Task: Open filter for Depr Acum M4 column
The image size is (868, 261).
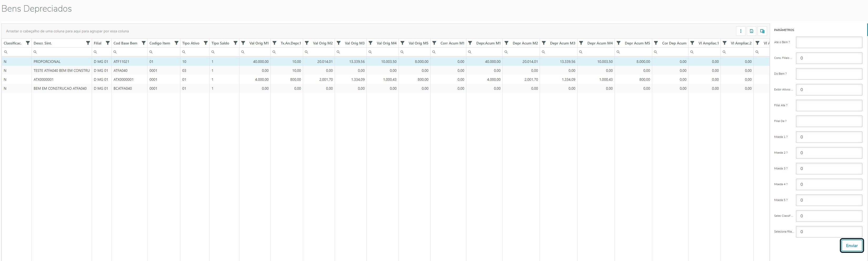Action: pyautogui.click(x=581, y=43)
